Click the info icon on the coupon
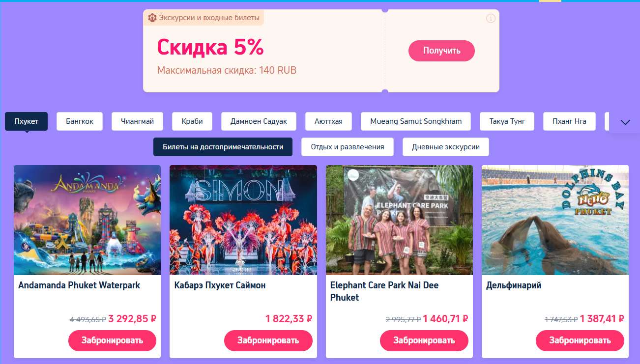Viewport: 640px width, 364px height. point(491,18)
